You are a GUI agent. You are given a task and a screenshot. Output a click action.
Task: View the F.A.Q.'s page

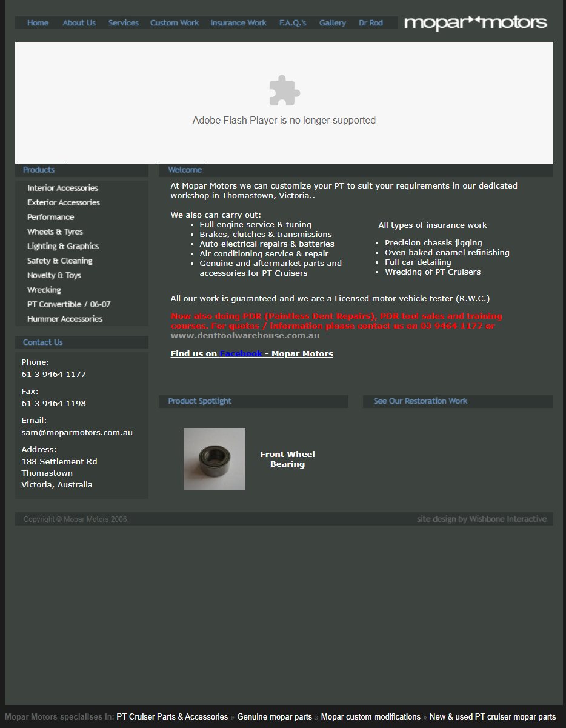(293, 23)
